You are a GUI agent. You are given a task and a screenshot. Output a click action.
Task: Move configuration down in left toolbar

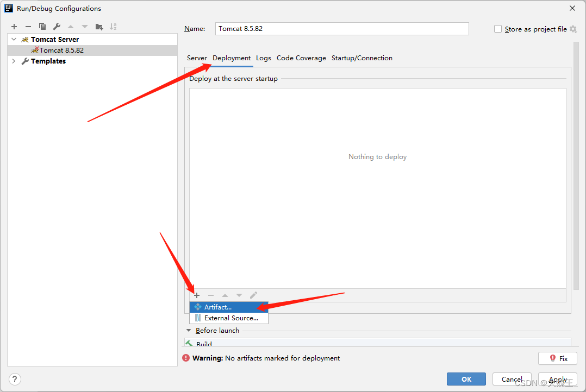(x=85, y=27)
